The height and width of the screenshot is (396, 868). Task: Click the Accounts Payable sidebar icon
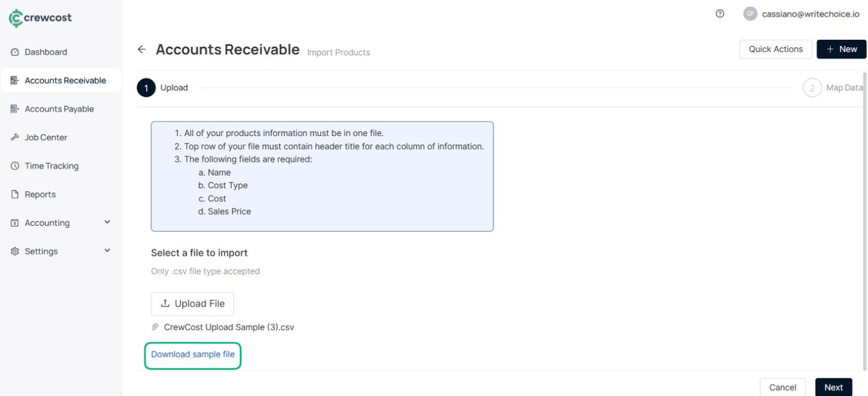(x=14, y=109)
